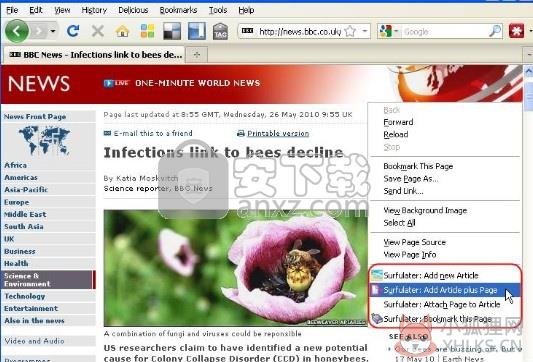Go to the Africa news section

[x=16, y=165]
